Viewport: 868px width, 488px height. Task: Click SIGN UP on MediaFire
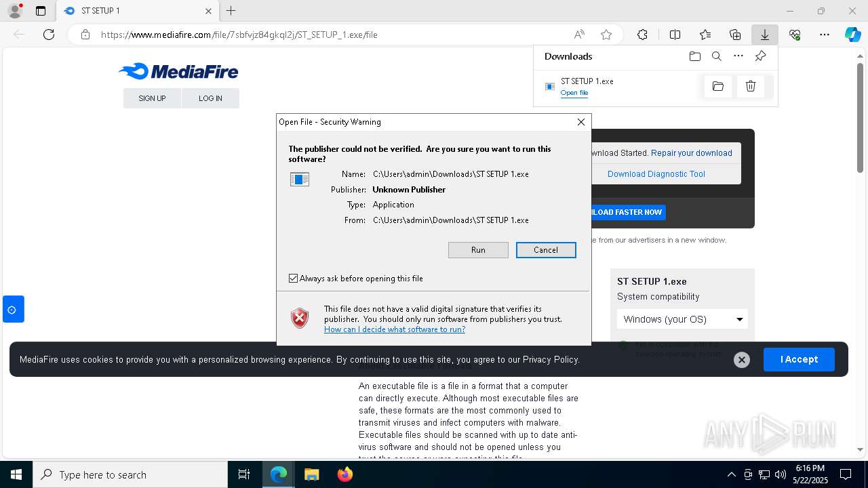pos(152,98)
